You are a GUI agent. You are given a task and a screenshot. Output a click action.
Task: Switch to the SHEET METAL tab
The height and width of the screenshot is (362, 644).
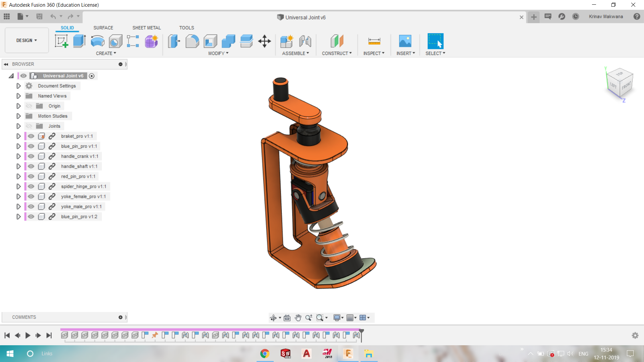(x=146, y=27)
